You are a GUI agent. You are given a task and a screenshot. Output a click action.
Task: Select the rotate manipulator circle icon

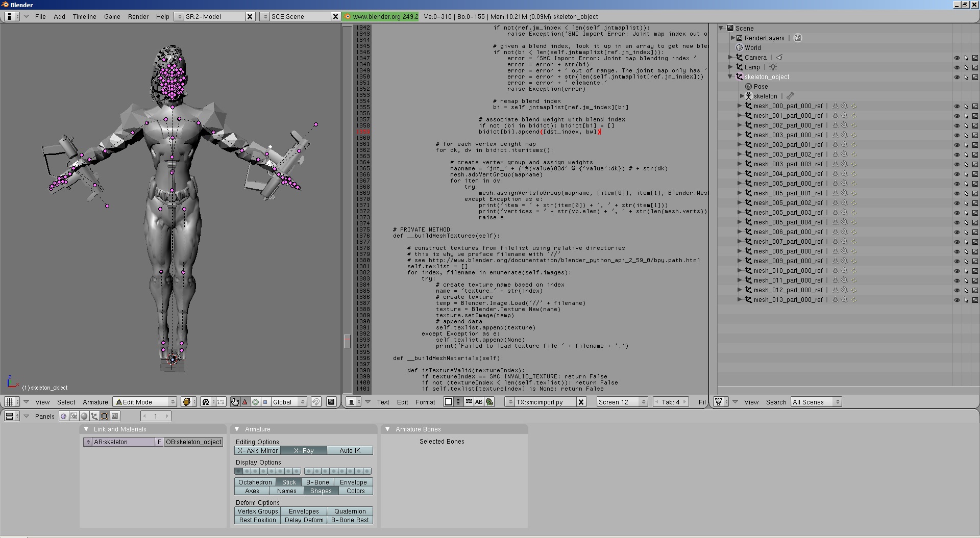point(255,402)
